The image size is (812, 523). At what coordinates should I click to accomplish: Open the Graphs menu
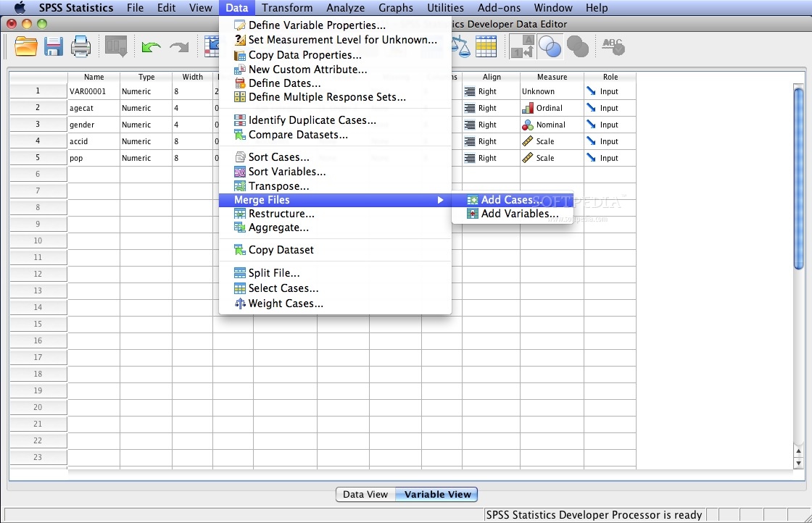tap(396, 8)
